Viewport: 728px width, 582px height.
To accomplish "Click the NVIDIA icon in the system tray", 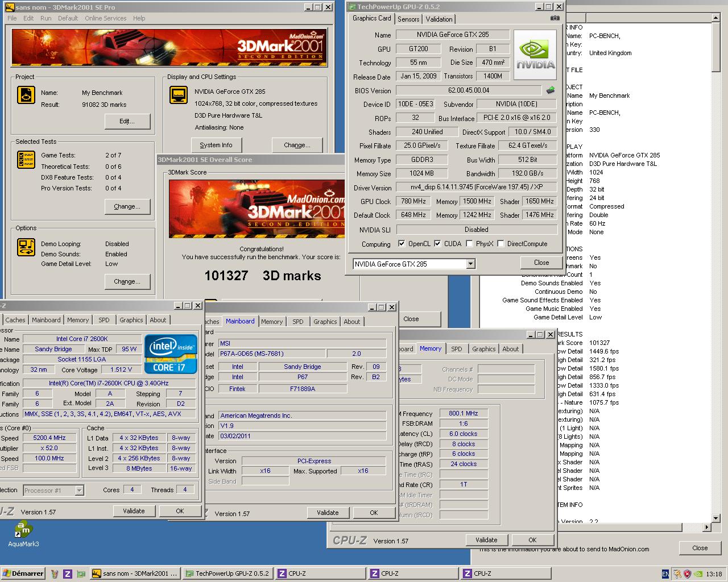I will tap(698, 573).
